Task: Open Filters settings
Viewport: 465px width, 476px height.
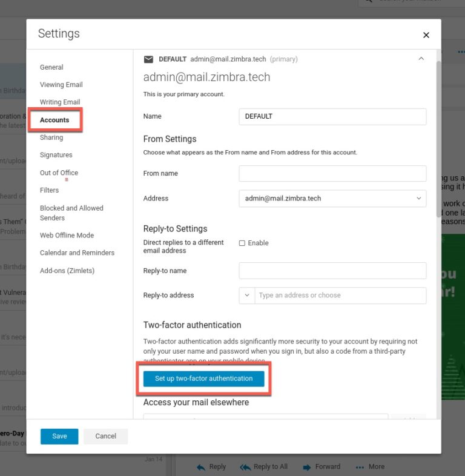Action: 49,190
